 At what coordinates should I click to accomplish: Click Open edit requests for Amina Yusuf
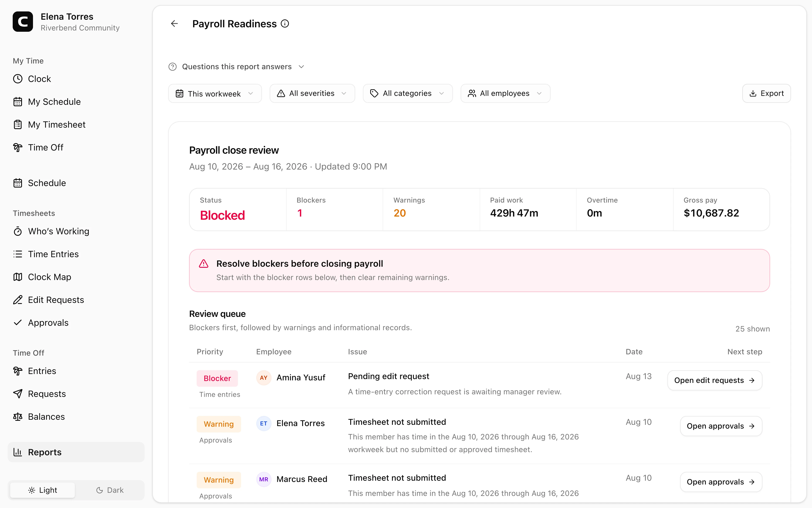[715, 381]
